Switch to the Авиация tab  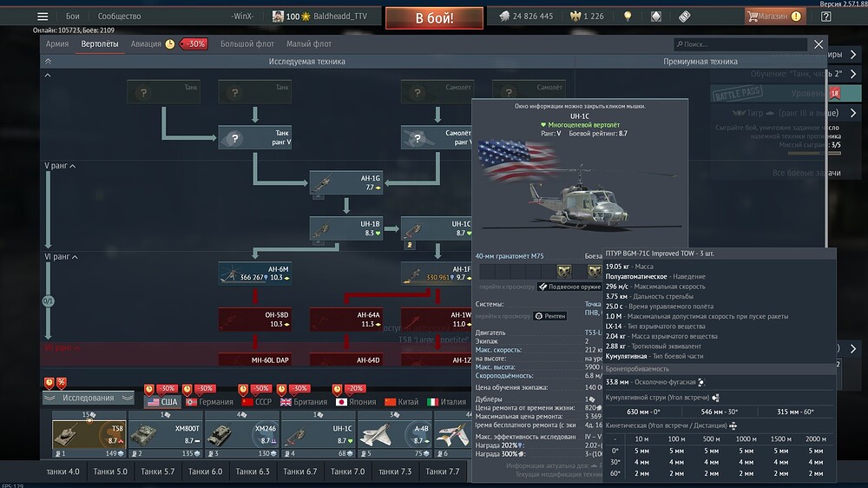[x=146, y=43]
